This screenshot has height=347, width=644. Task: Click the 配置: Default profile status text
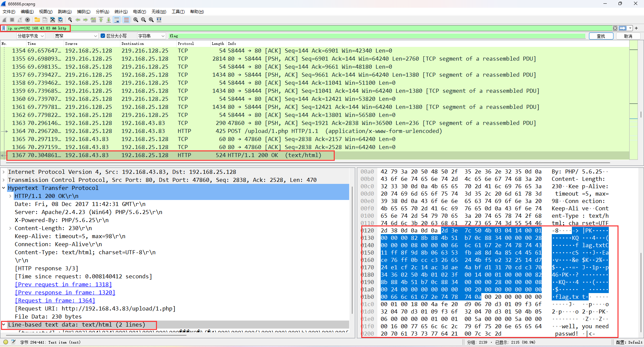click(x=629, y=342)
